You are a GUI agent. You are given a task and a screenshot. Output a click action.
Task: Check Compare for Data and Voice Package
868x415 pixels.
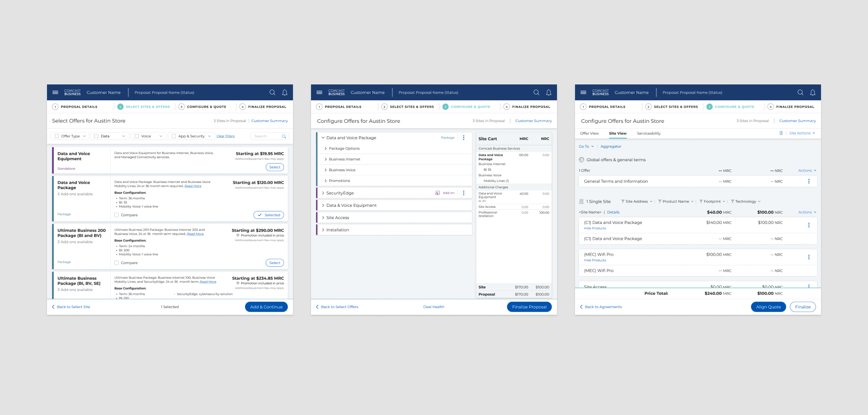coord(117,215)
